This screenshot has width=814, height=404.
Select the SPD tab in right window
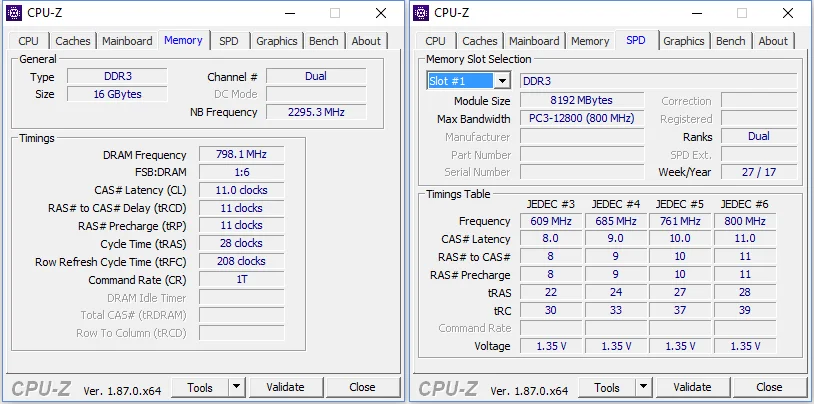[x=636, y=40]
